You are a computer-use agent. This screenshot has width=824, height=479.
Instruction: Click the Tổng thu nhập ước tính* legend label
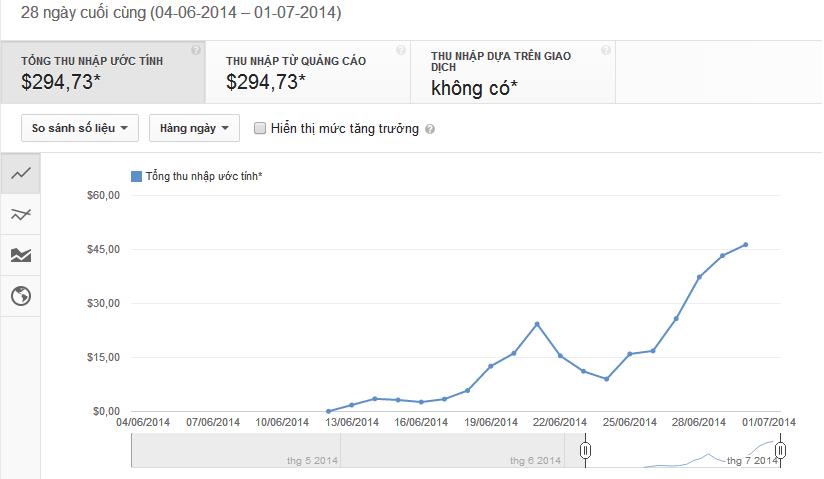(204, 177)
